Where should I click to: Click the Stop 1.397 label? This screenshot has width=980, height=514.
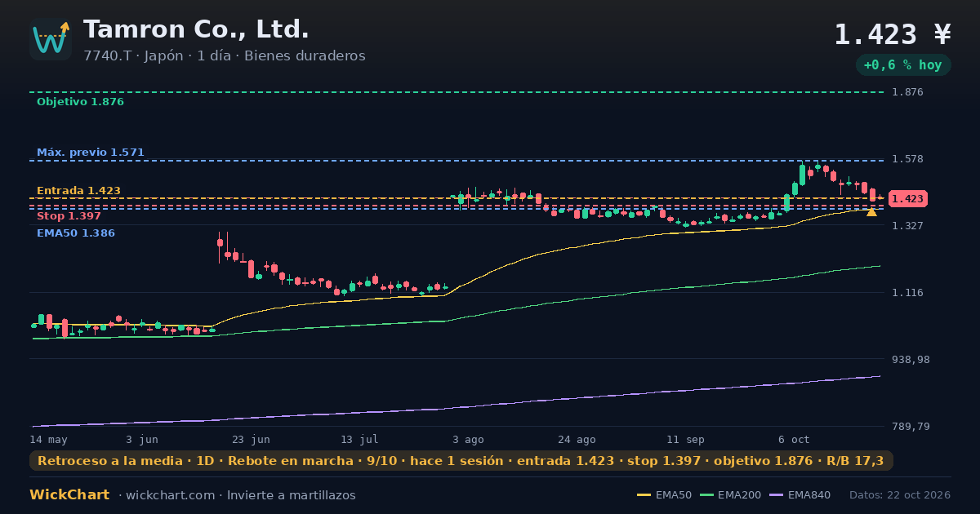(69, 216)
